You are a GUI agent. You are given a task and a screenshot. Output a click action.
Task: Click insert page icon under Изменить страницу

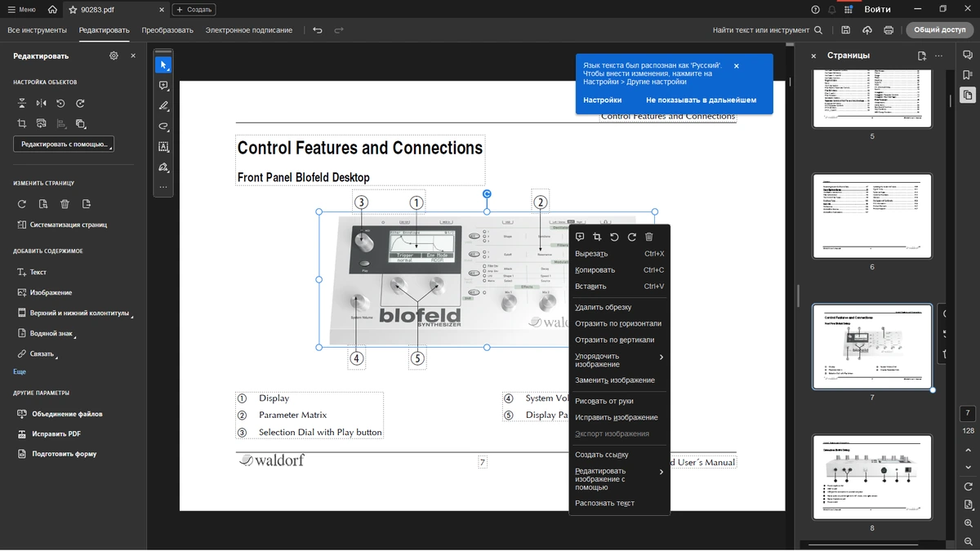87,204
